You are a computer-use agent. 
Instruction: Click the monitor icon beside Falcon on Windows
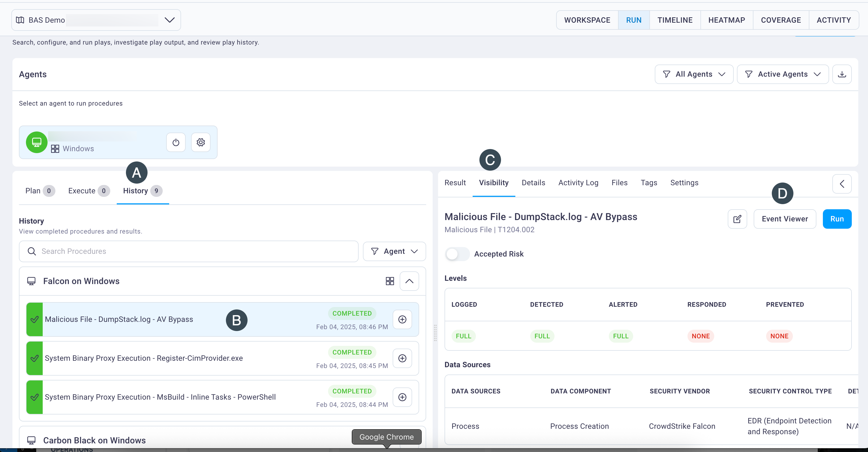(31, 281)
